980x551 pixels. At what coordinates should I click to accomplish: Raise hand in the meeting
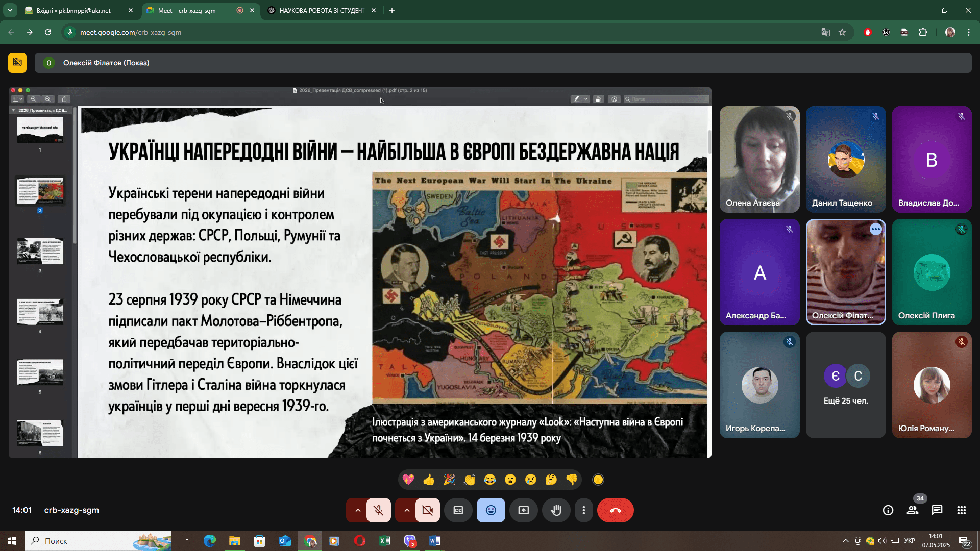[x=556, y=510]
